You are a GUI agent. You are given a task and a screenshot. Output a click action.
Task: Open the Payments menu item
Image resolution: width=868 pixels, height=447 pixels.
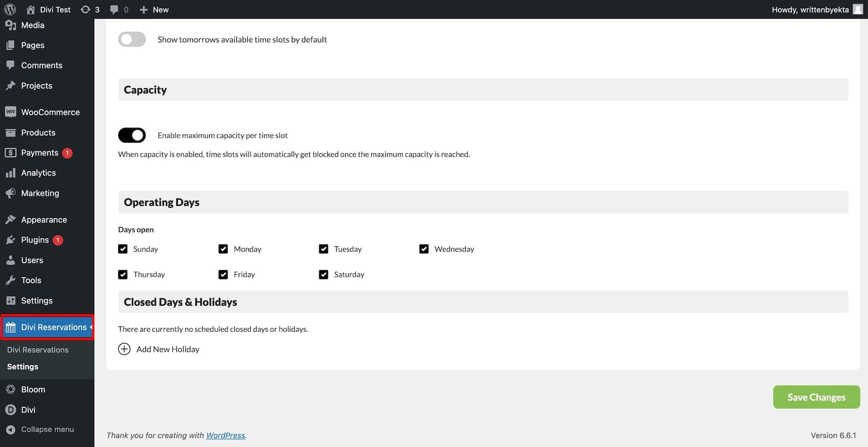pos(40,152)
